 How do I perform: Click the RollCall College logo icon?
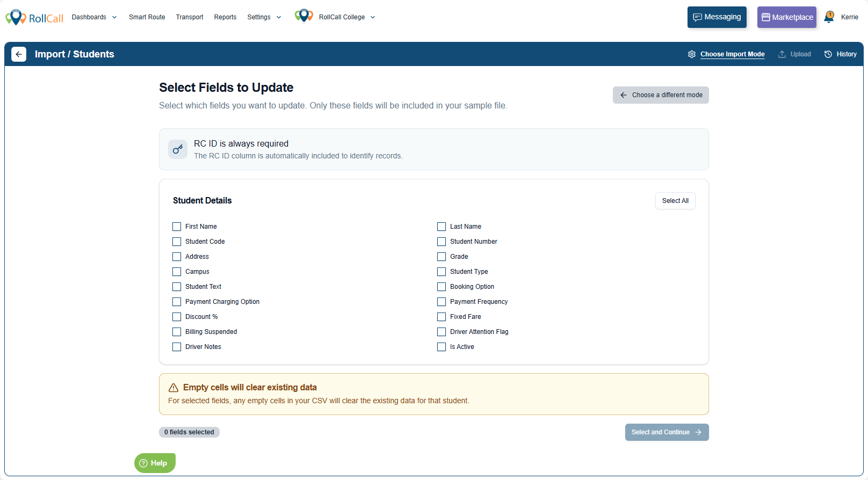click(x=304, y=16)
